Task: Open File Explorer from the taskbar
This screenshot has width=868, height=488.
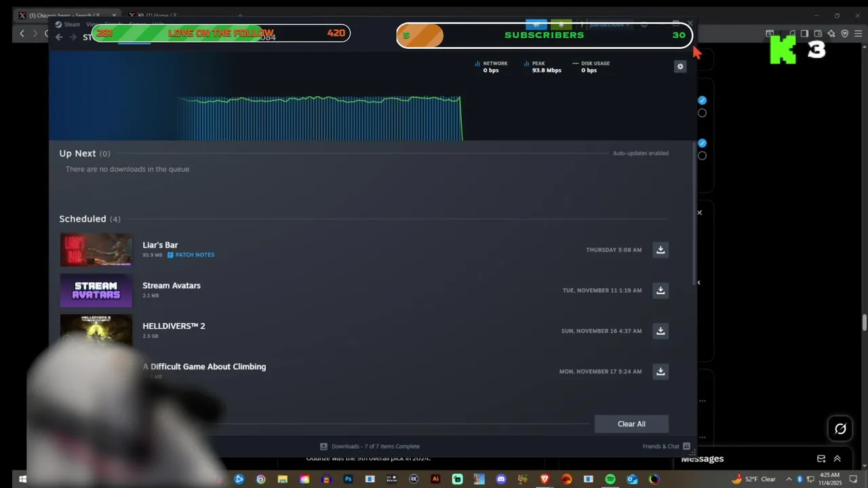Action: click(x=283, y=479)
